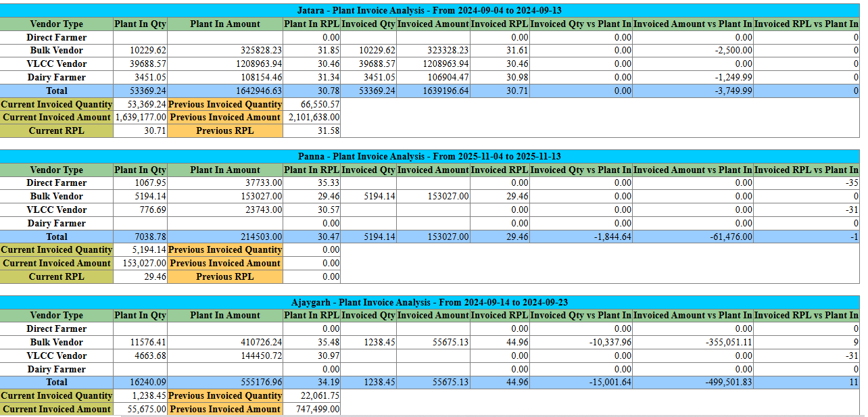The height and width of the screenshot is (417, 868).
Task: Select Invoiced Amount header in Panna table
Action: click(433, 170)
